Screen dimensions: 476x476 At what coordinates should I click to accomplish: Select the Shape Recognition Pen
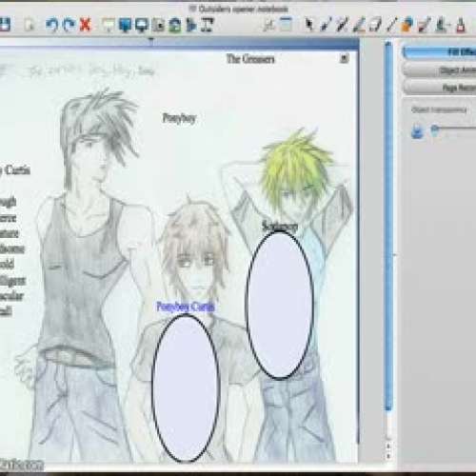[x=425, y=25]
